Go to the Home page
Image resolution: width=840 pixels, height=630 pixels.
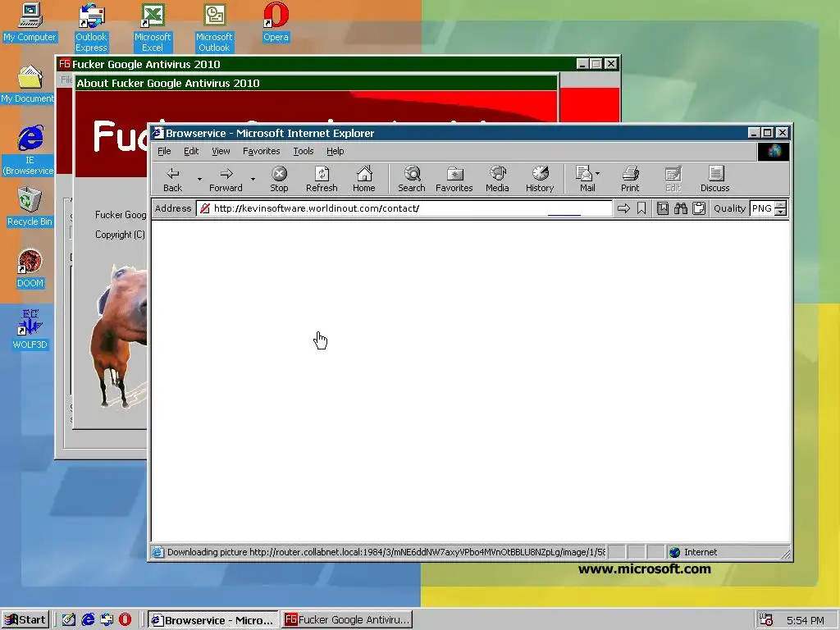[x=363, y=180]
